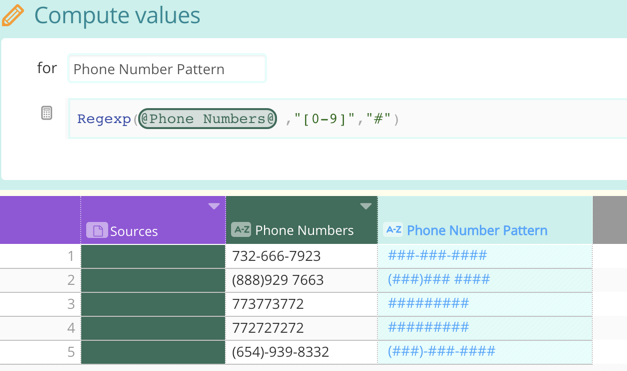This screenshot has height=371, width=627.
Task: Click the phone cell 773773772
Action: pyautogui.click(x=302, y=304)
